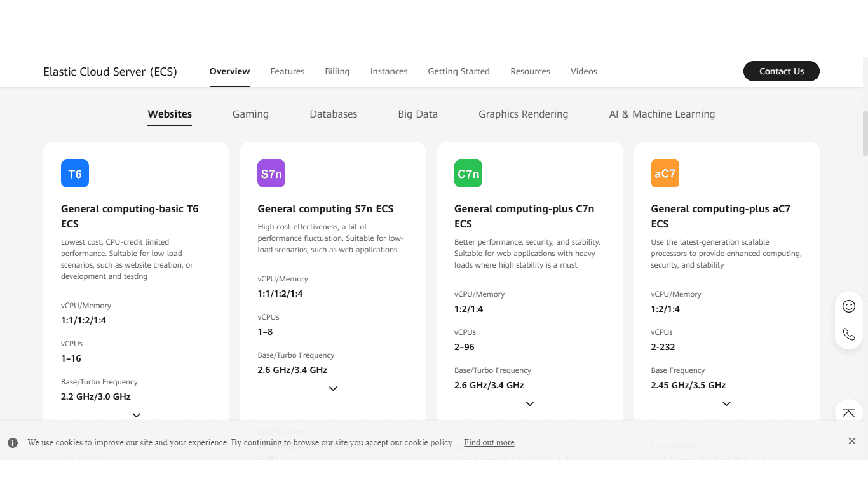Click the phone contact icon
The image size is (868, 488).
849,334
